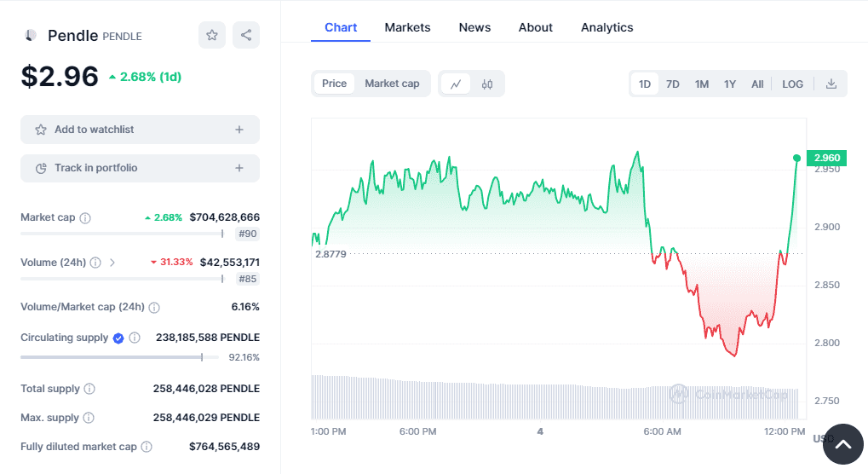
Task: Click the $2.96 price value
Action: [x=60, y=76]
